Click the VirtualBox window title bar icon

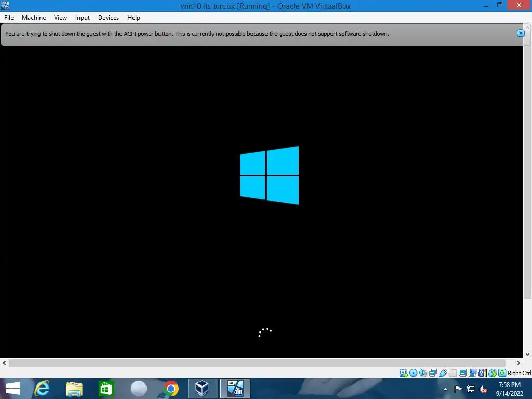click(5, 5)
